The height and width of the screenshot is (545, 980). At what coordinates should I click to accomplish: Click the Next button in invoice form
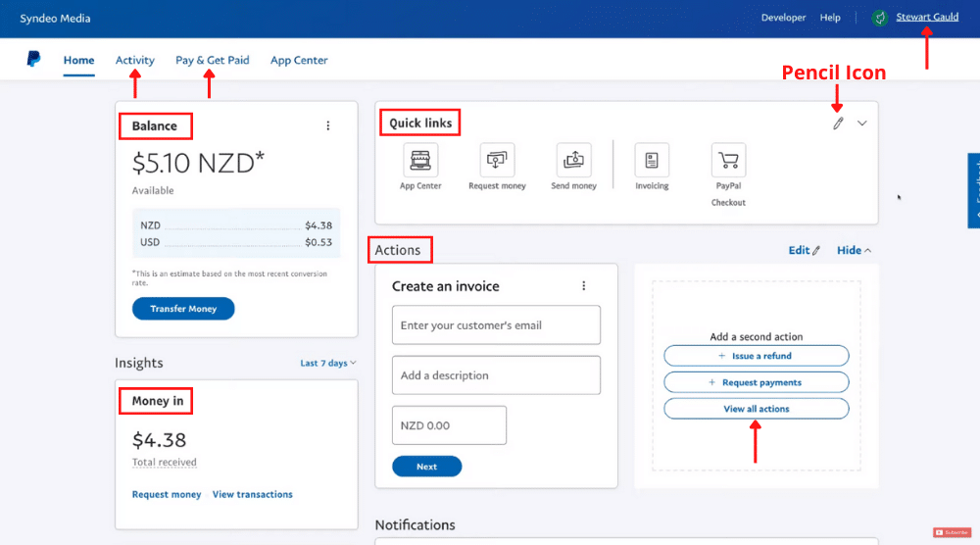(427, 467)
